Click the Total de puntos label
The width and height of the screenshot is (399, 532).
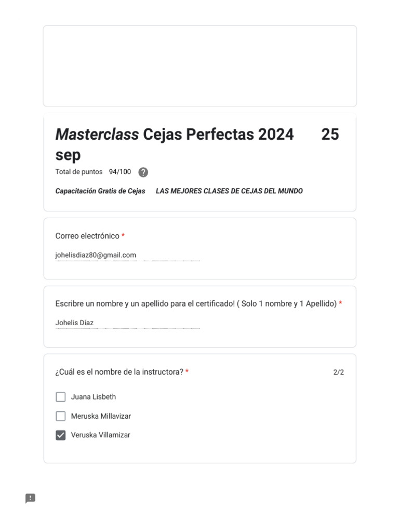pos(79,172)
